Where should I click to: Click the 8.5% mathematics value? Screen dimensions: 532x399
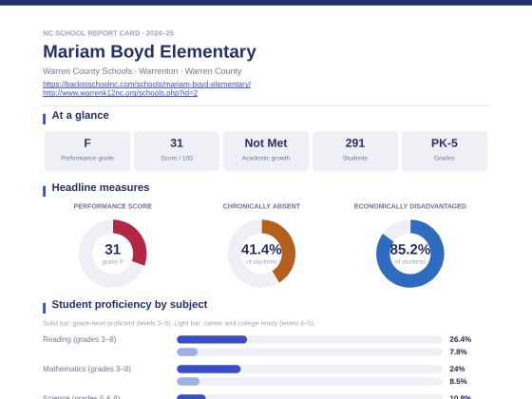(458, 382)
